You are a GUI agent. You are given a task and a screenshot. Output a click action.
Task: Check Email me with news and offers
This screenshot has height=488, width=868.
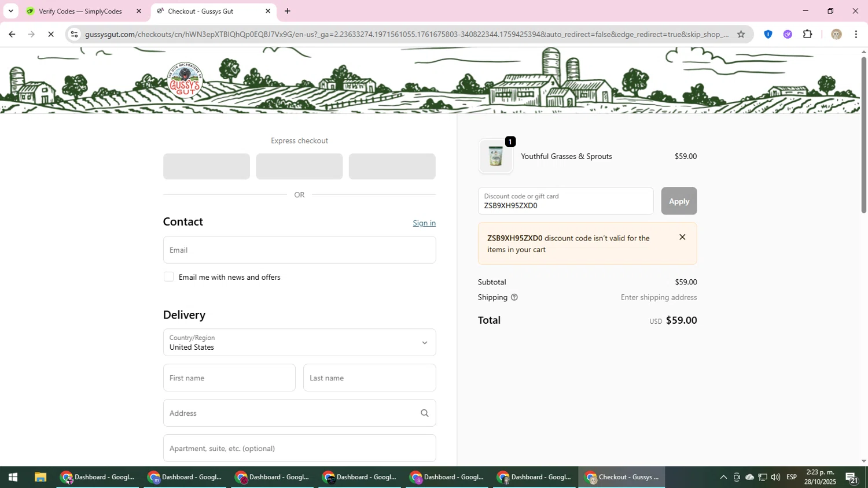click(x=168, y=277)
